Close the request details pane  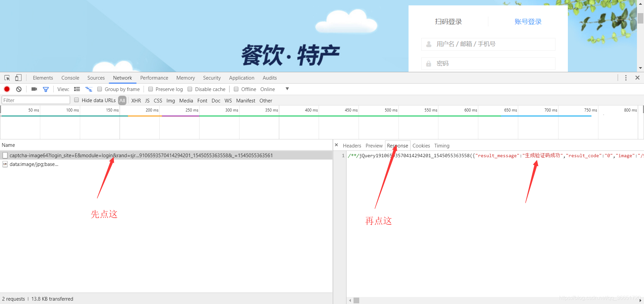pyautogui.click(x=336, y=145)
